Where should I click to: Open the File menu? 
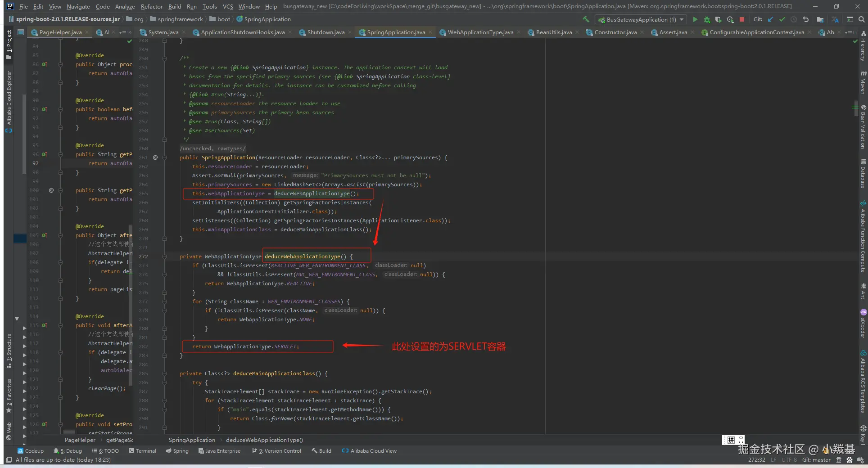coord(23,6)
